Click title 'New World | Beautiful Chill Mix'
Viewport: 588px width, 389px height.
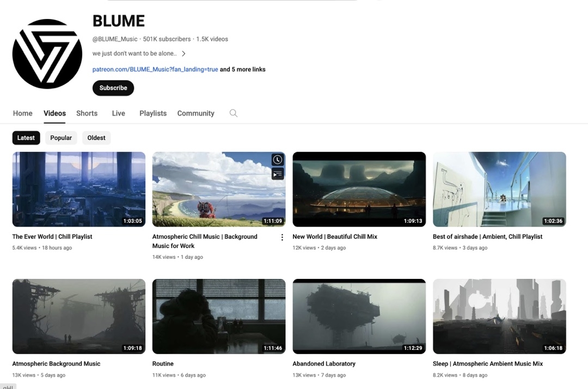[x=335, y=236]
